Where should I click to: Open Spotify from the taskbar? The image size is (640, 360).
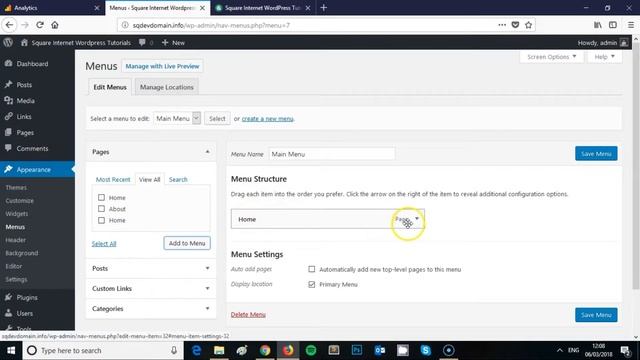click(x=311, y=351)
